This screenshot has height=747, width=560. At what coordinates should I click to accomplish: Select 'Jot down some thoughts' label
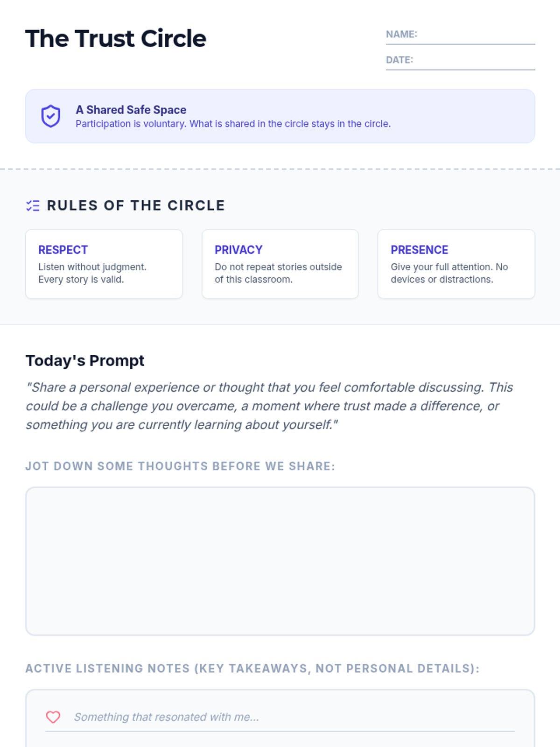[180, 466]
